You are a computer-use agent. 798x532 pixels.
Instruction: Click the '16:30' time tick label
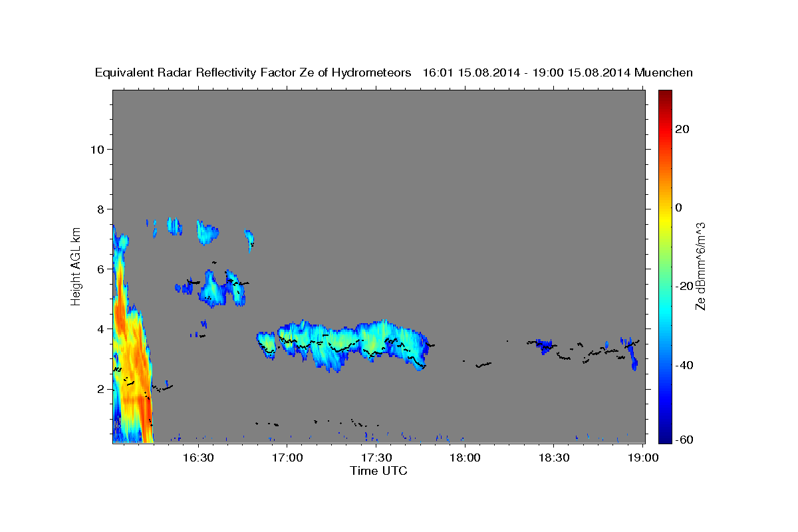click(x=198, y=458)
